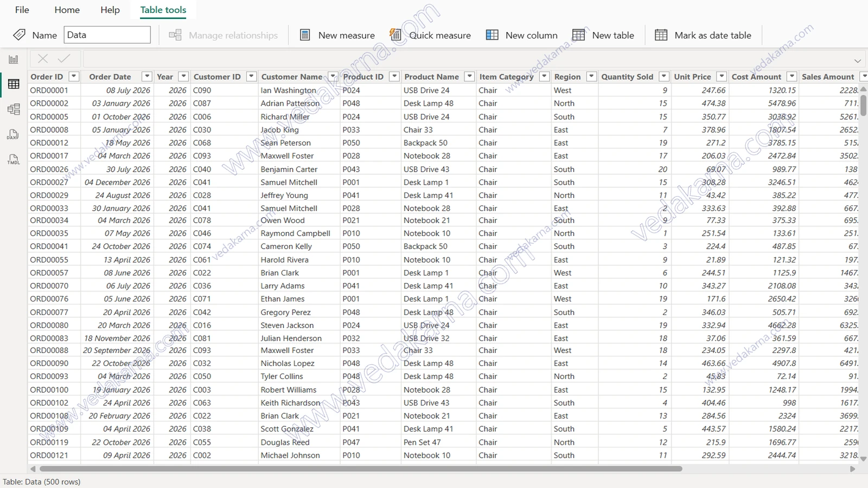The image size is (868, 488).
Task: Click the horizontal scrollbar thumb
Action: coord(361,468)
